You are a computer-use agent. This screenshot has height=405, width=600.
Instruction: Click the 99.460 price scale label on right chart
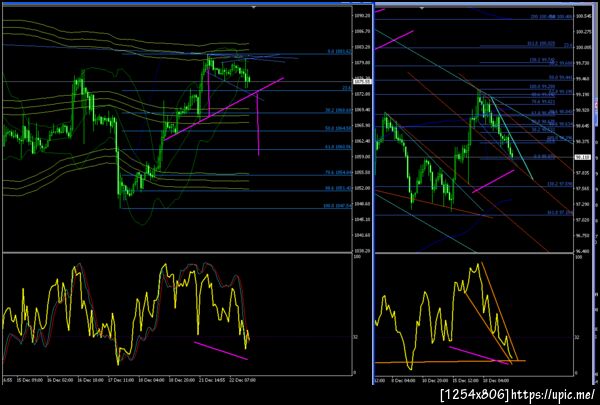click(x=583, y=79)
